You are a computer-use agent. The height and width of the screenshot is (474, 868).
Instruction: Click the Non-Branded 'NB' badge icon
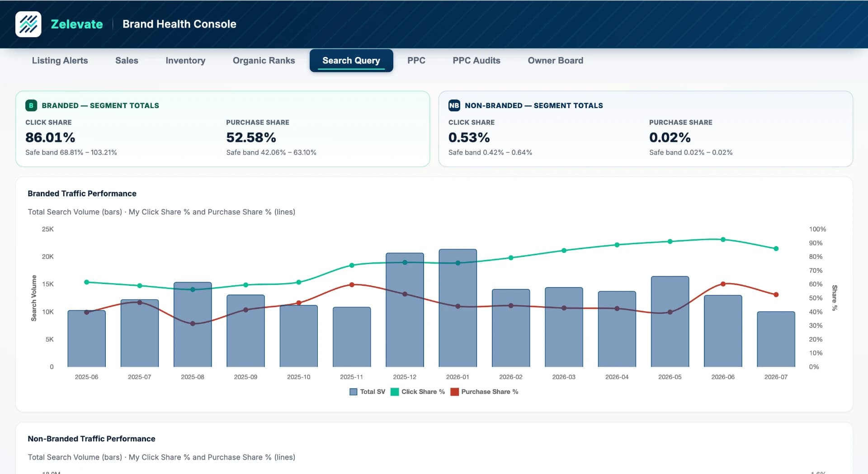(454, 105)
